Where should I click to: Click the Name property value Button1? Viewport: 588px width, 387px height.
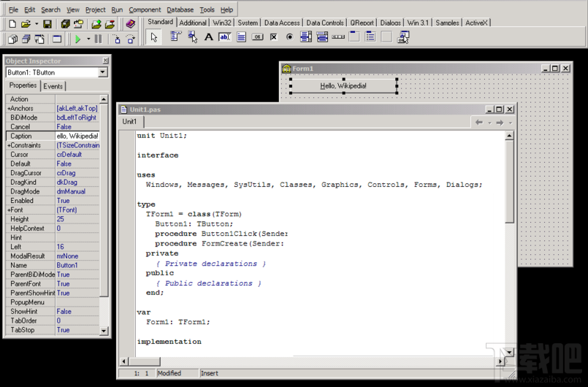[77, 265]
